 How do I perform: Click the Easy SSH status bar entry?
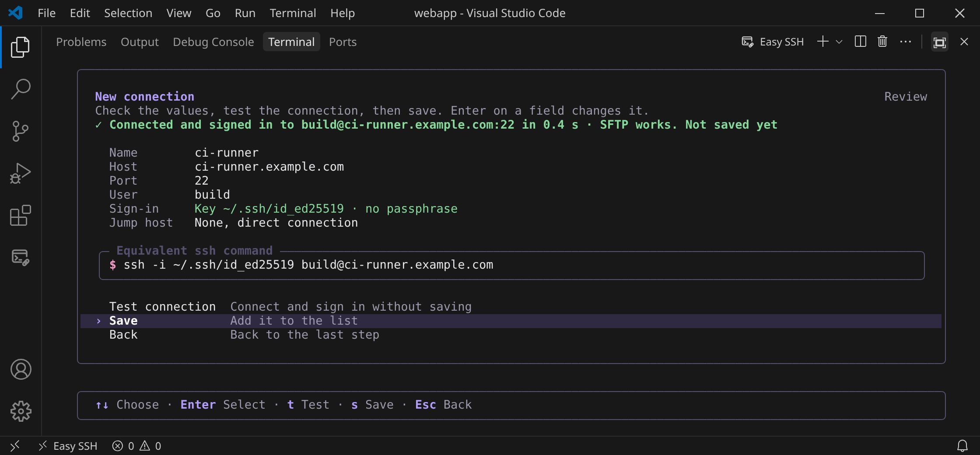click(68, 446)
